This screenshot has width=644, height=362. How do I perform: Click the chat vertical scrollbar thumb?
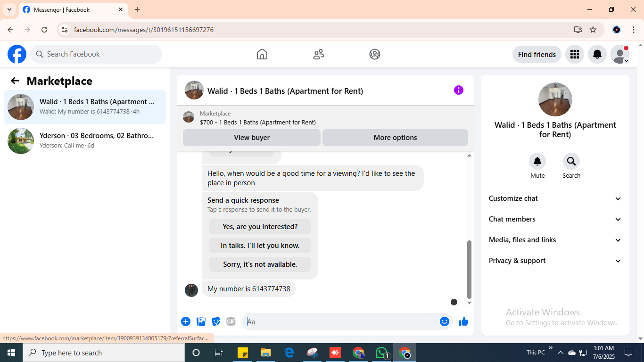(x=469, y=269)
